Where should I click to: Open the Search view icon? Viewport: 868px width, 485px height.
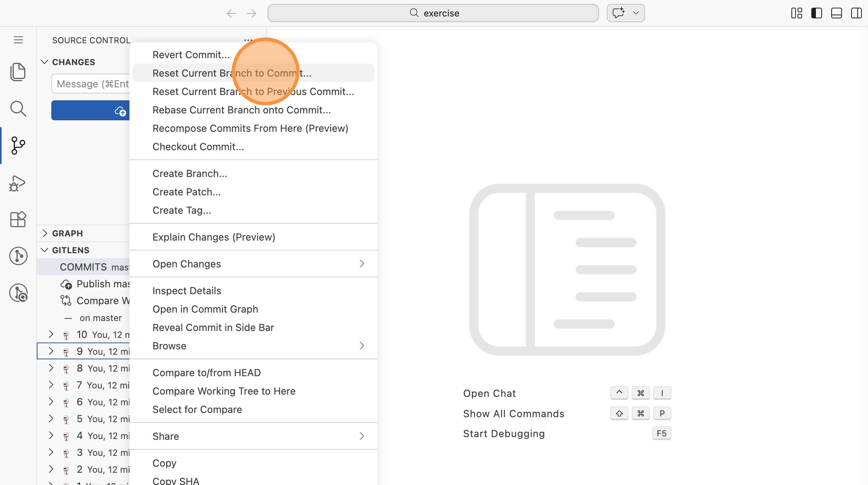18,109
